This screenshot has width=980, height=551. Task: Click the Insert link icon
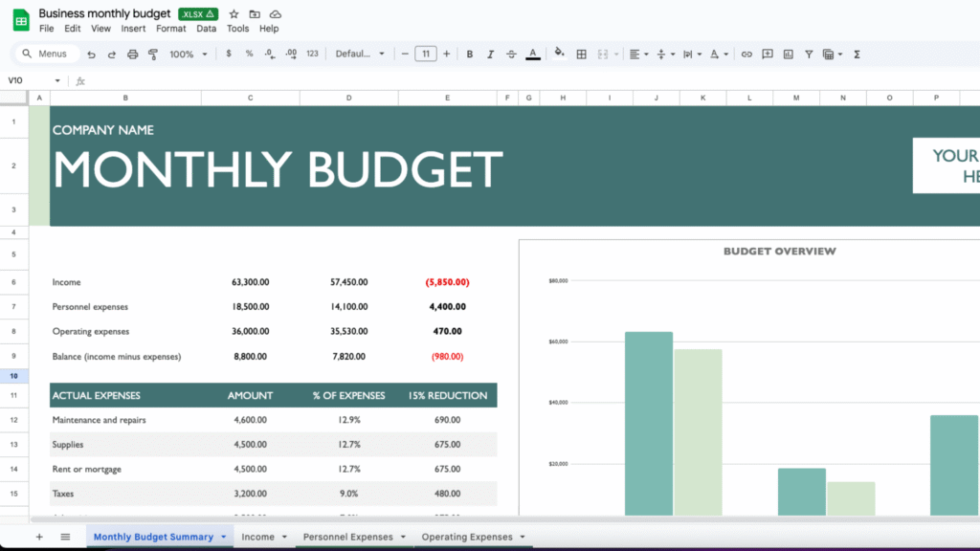coord(746,55)
